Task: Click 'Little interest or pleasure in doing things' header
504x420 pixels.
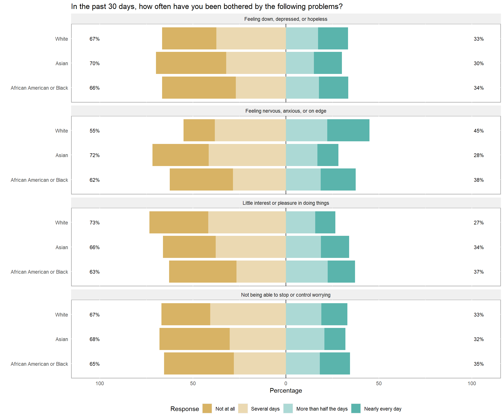Action: tap(286, 203)
